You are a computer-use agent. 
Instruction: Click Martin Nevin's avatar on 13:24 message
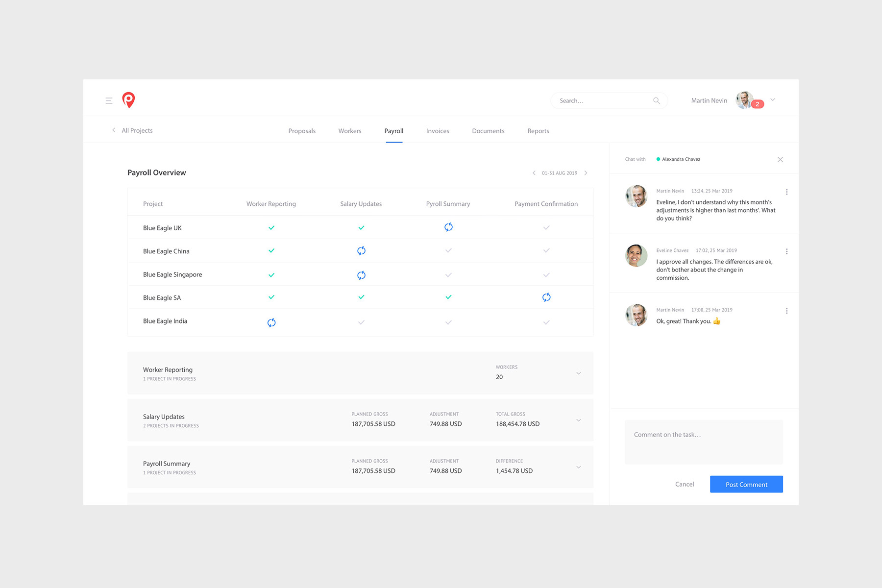[636, 196]
